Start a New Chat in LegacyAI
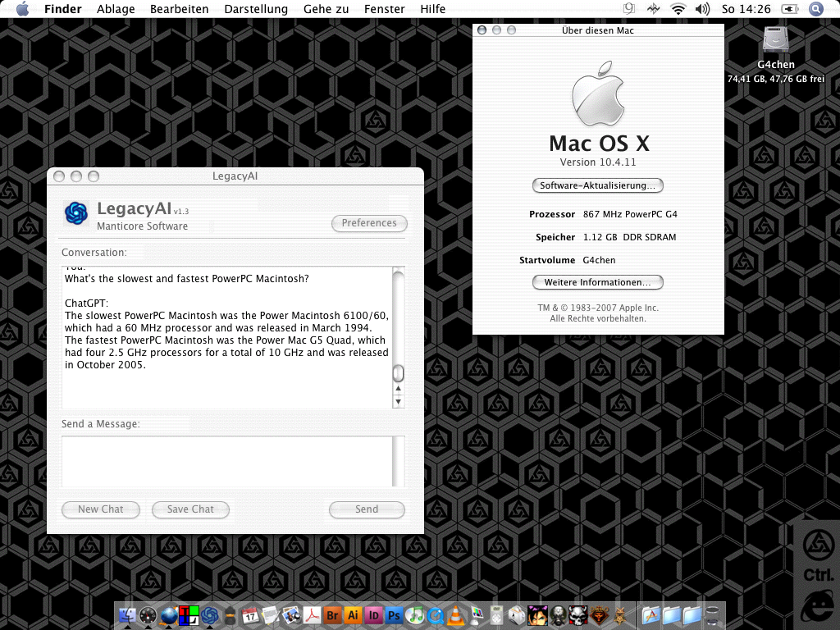The image size is (840, 630). (x=101, y=509)
